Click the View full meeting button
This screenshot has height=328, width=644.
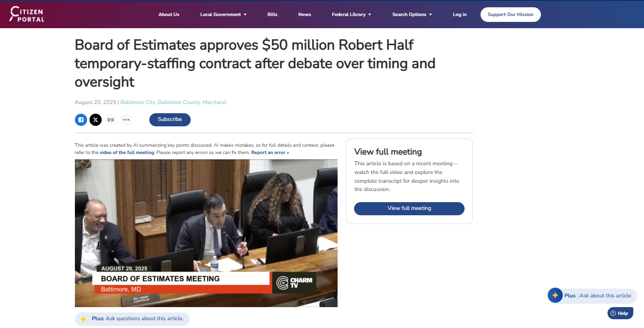(409, 208)
